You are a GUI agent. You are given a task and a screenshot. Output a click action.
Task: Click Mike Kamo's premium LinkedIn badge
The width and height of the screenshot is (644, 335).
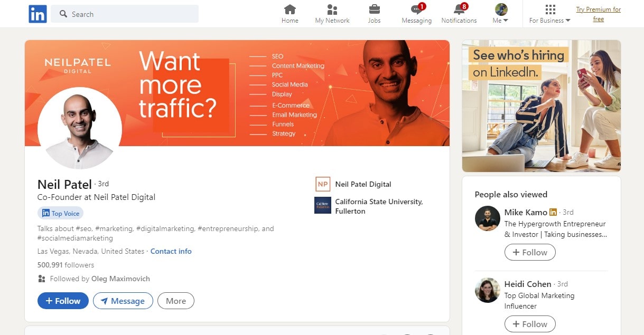tap(553, 212)
